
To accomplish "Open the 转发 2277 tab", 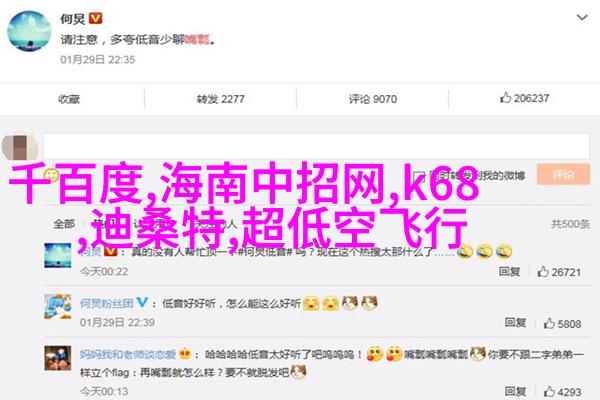I will tap(220, 99).
